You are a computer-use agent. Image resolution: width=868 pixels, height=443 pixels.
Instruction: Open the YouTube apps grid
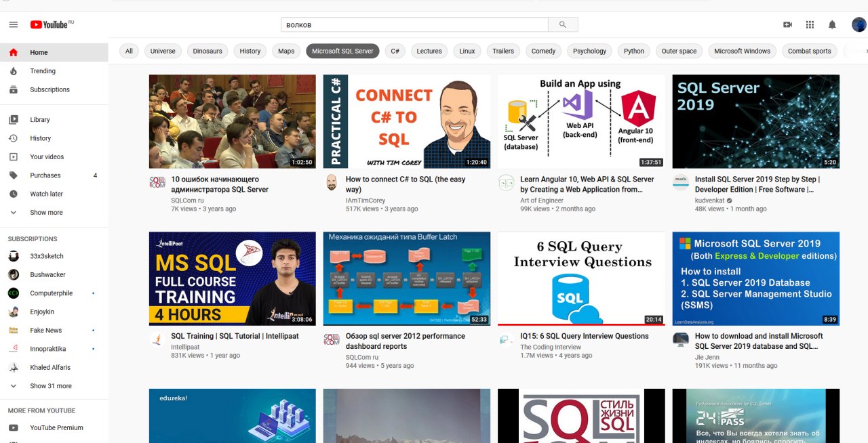(810, 24)
